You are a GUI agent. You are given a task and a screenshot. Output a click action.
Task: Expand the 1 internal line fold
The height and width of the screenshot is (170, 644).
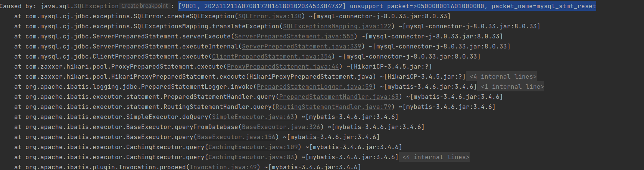[512, 86]
